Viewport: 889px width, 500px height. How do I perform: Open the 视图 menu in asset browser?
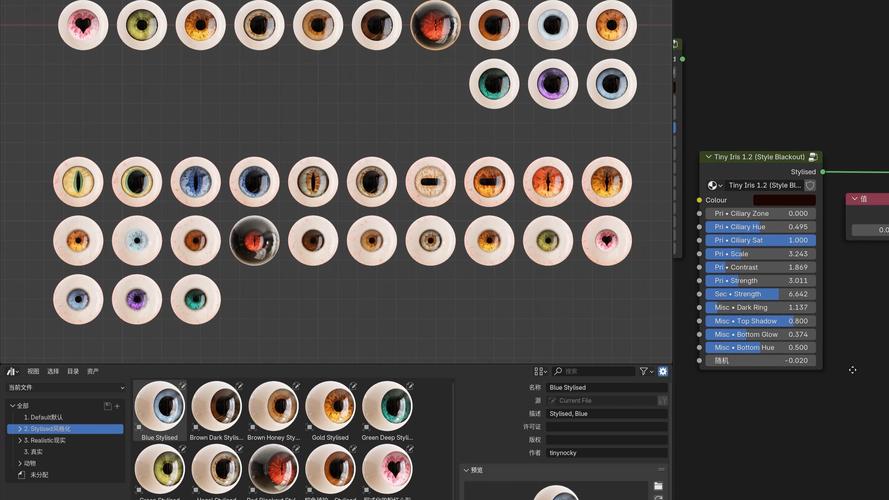[33, 371]
